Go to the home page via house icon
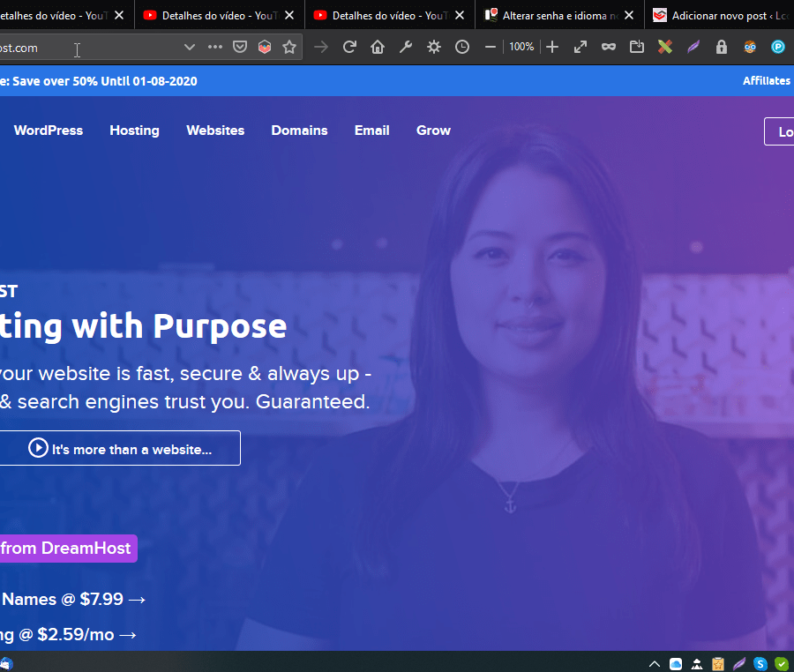Screen dimensions: 794x672 [378, 47]
